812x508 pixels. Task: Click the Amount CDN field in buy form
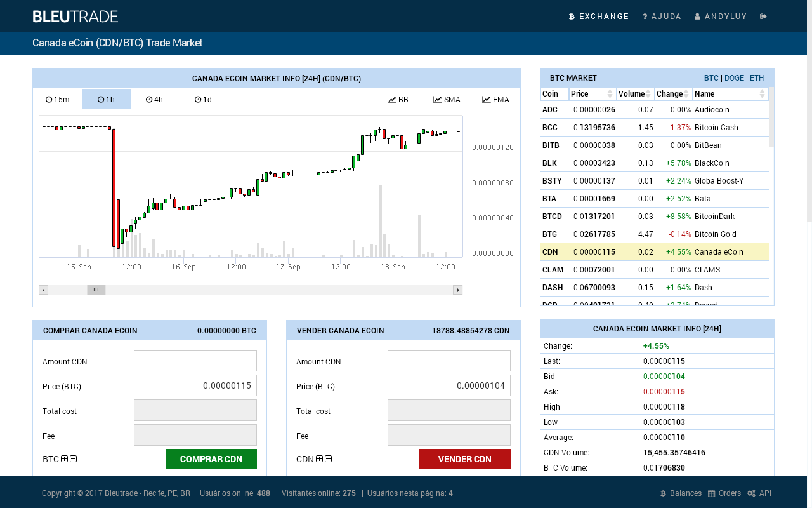tap(195, 361)
